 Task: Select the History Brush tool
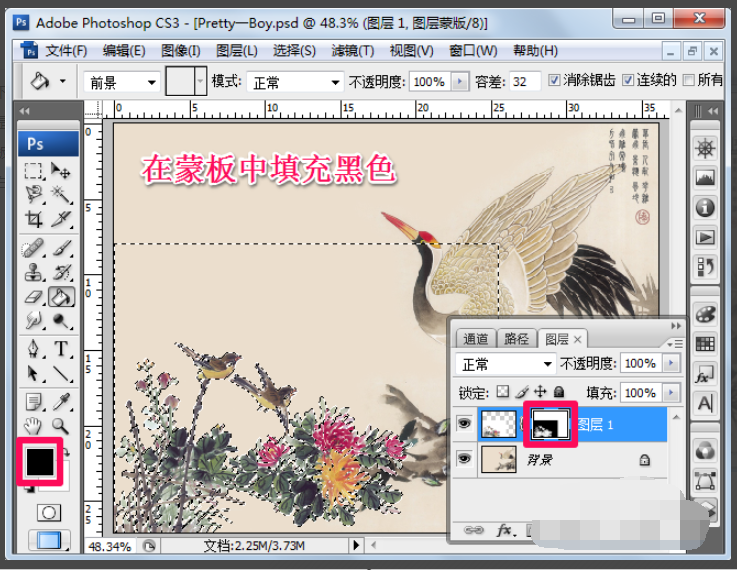click(x=61, y=272)
